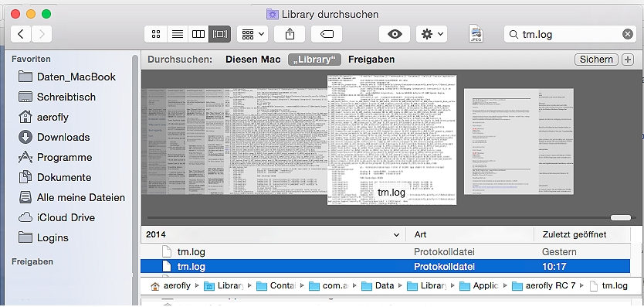Open the arrange-by grouping dropdown

(x=253, y=34)
